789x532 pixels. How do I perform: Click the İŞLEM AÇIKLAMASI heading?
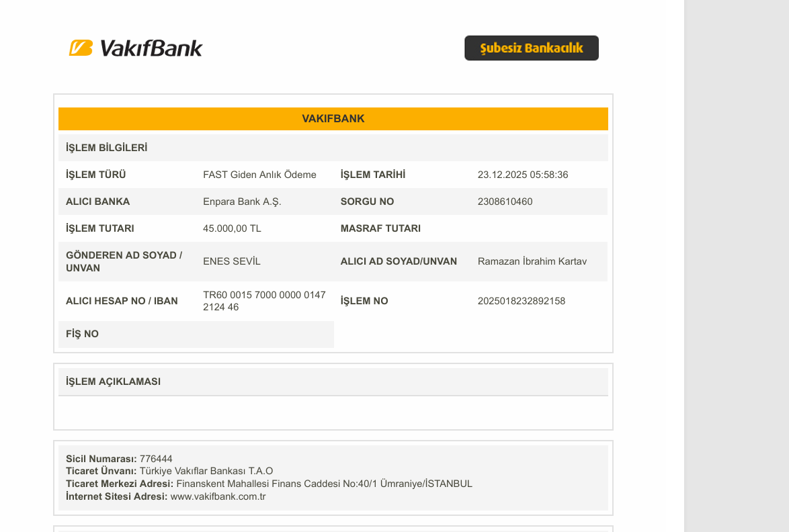pos(113,382)
